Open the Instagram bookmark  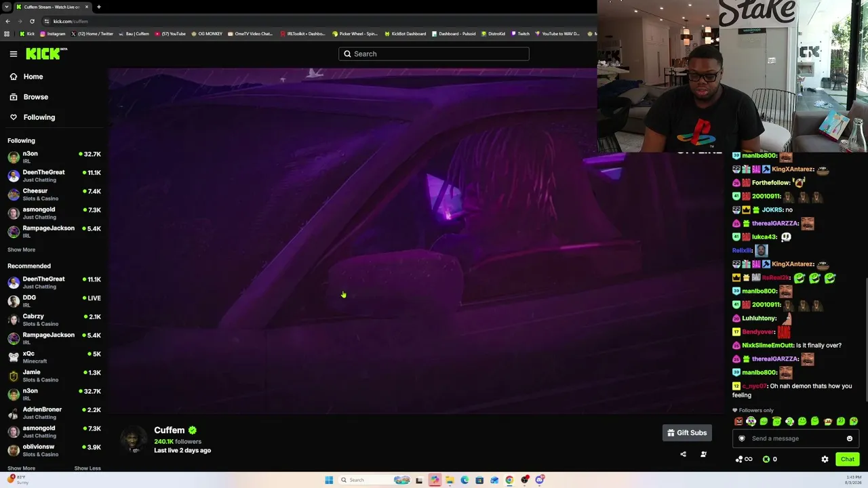click(x=53, y=34)
